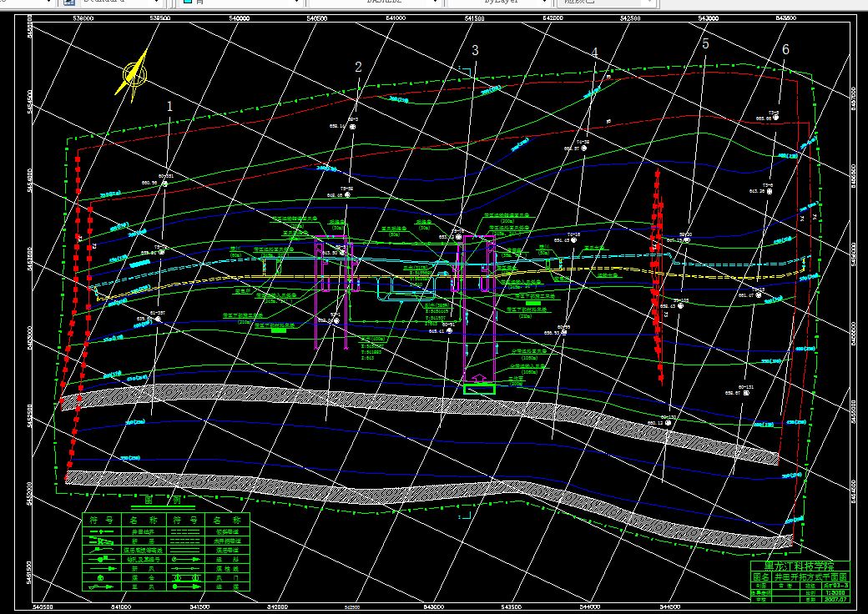Click the 新风 arrow symbol in legend
The image size is (868, 614).
(103, 569)
